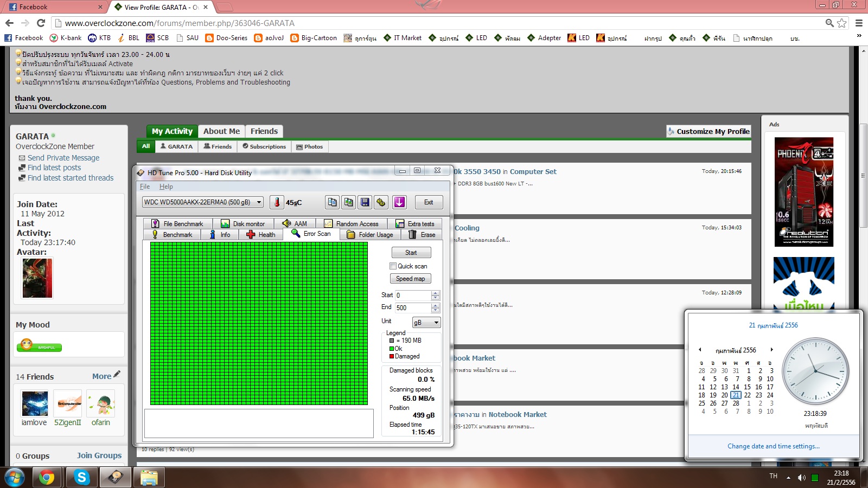Switch to the Facebook browser tab
The image size is (868, 488).
[55, 7]
